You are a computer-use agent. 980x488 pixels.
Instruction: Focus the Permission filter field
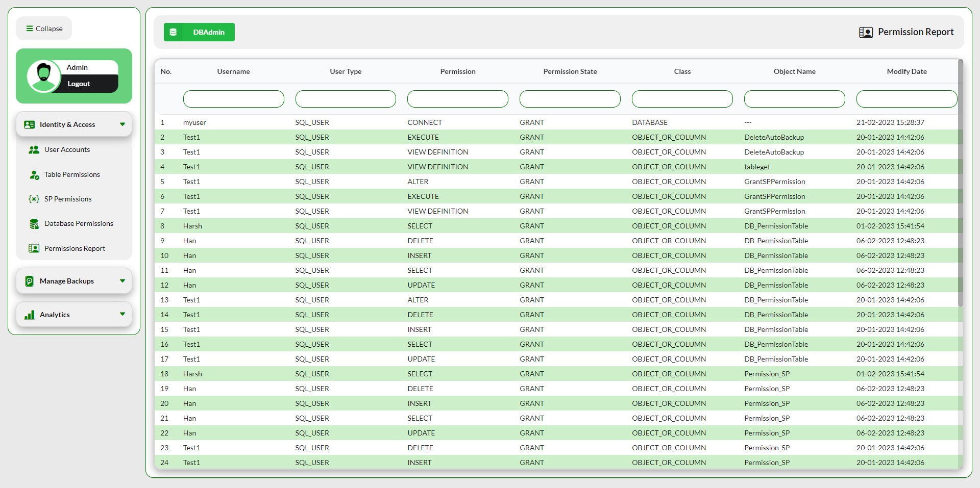coord(458,99)
